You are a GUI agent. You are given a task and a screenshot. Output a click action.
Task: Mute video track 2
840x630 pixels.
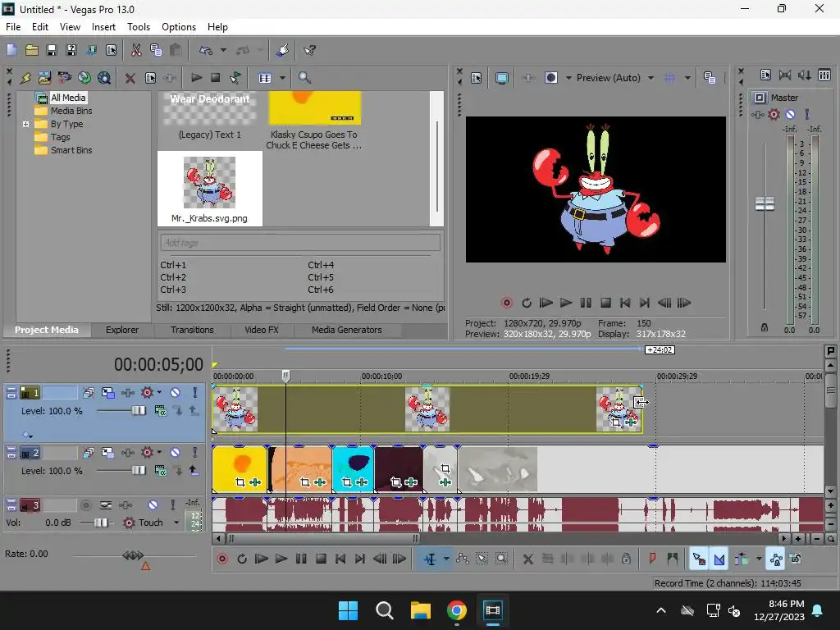176,453
